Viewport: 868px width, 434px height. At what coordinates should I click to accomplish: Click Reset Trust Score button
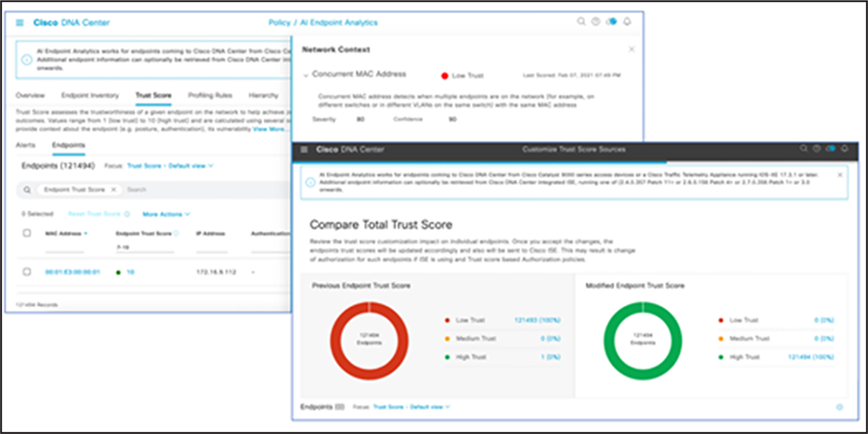pyautogui.click(x=94, y=214)
